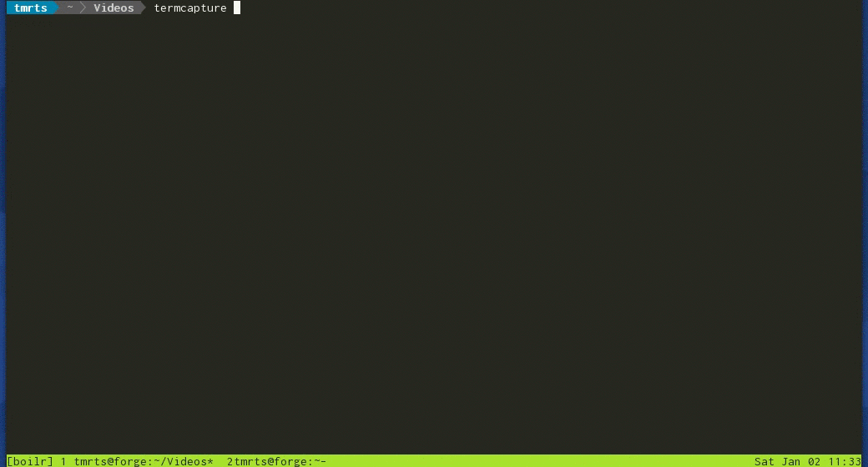Click the chevron separator before Videos
This screenshot has height=467, width=868.
(83, 8)
